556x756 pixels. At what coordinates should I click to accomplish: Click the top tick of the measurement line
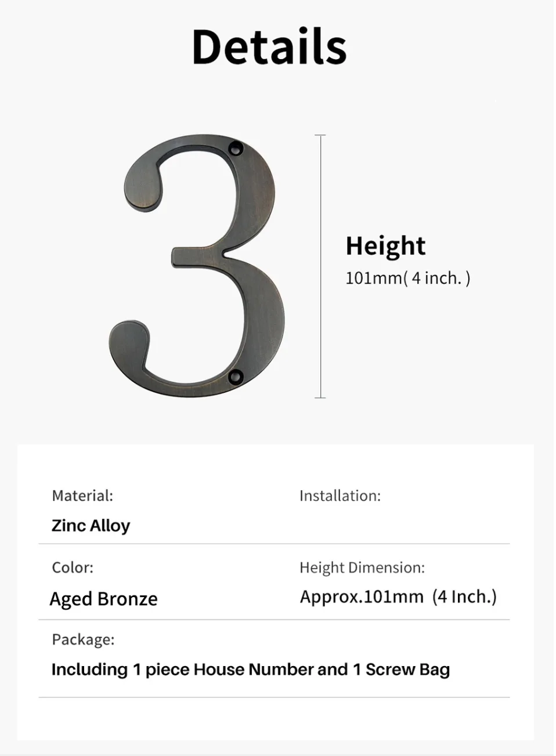pos(320,135)
